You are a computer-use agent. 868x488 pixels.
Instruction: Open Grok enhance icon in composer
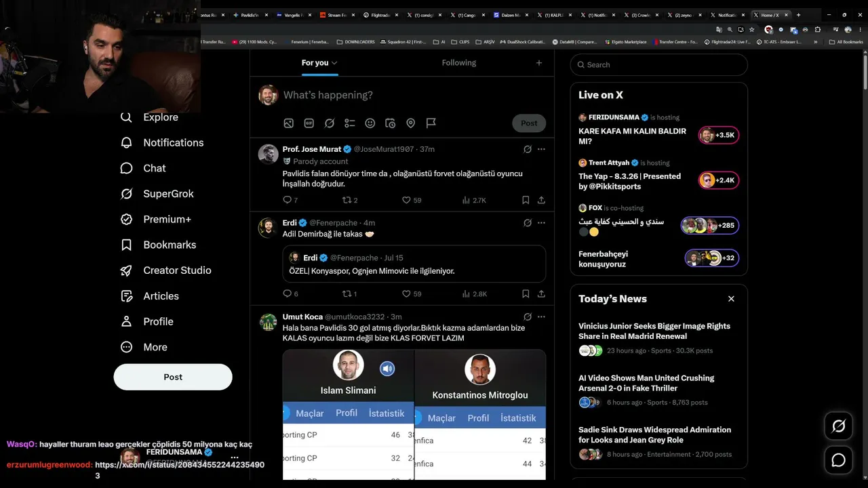click(x=330, y=123)
